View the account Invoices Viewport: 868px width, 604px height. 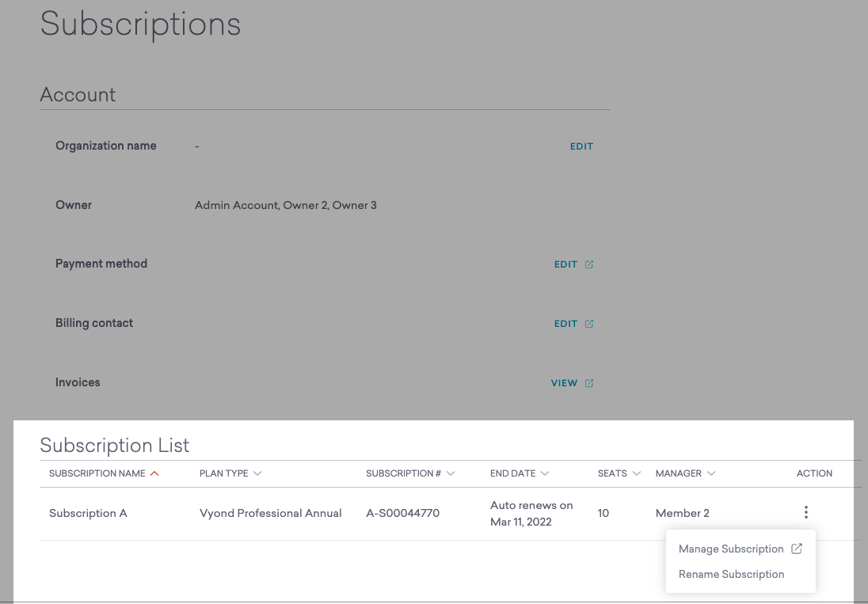pyautogui.click(x=563, y=382)
